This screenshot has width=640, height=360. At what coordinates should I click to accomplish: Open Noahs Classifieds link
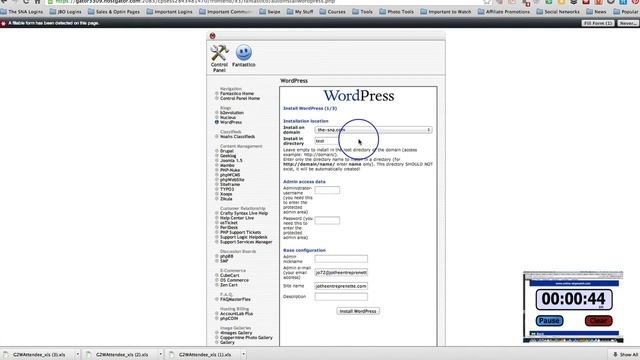point(237,137)
